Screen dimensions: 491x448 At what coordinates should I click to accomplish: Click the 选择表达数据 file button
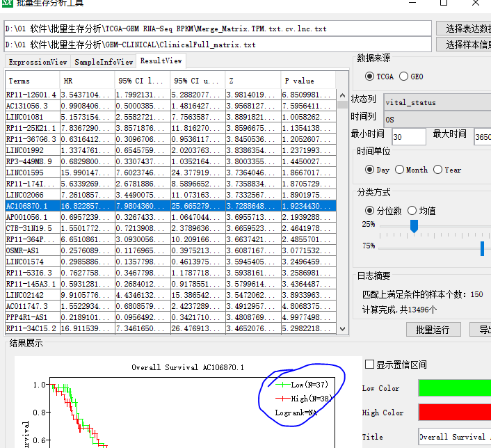tap(464, 29)
